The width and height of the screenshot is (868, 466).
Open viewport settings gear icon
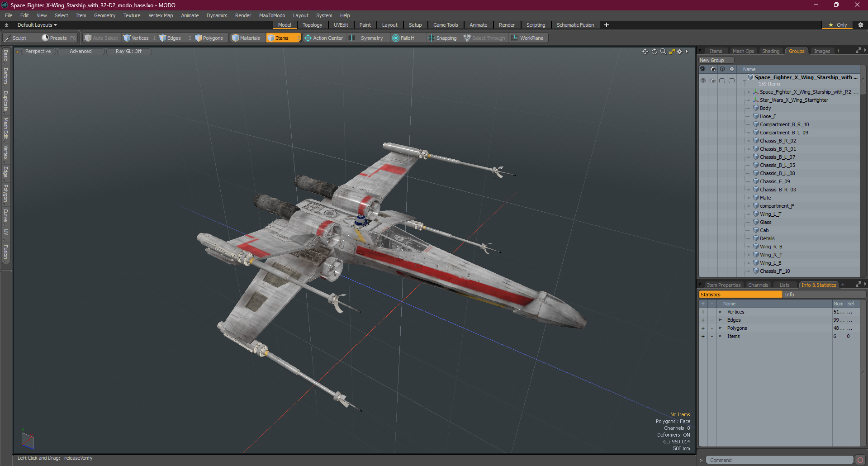[x=679, y=52]
